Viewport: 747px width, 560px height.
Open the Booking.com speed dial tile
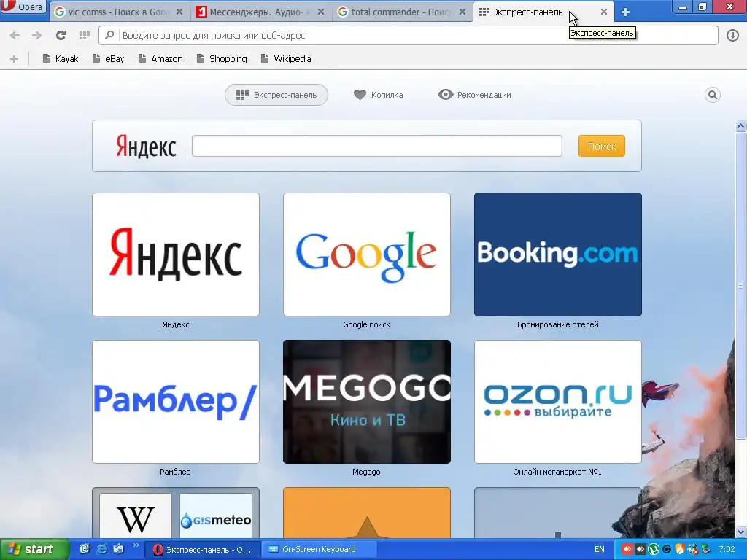558,254
